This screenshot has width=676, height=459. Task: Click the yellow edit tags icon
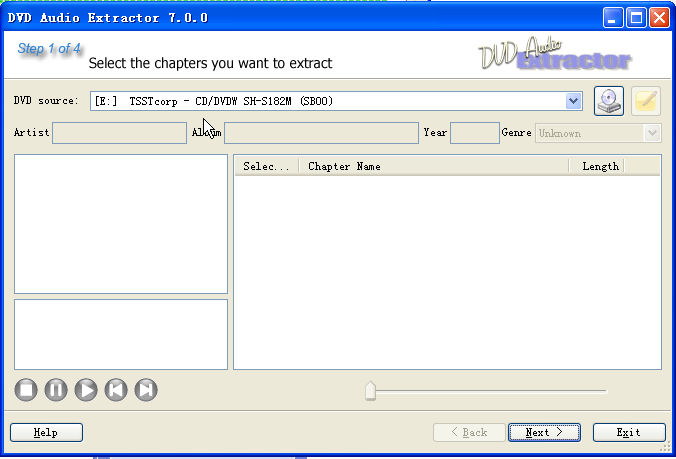coord(646,101)
